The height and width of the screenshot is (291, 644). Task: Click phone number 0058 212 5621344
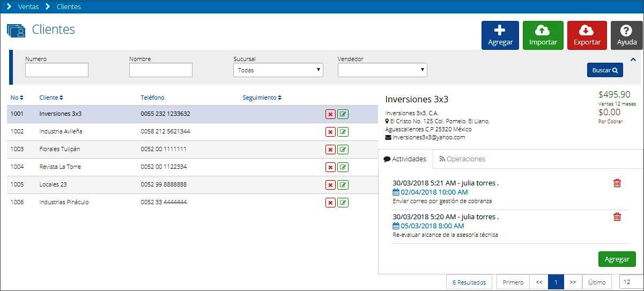(165, 131)
